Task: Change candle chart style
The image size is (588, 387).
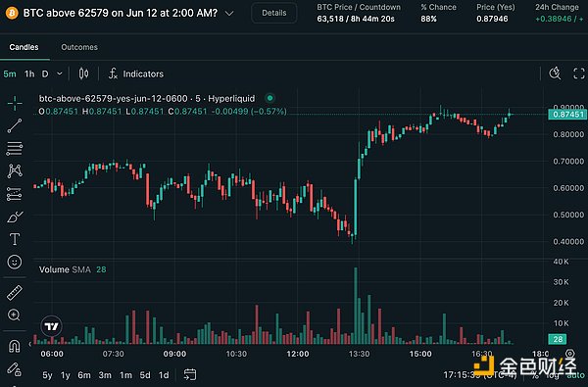Action: tap(83, 73)
